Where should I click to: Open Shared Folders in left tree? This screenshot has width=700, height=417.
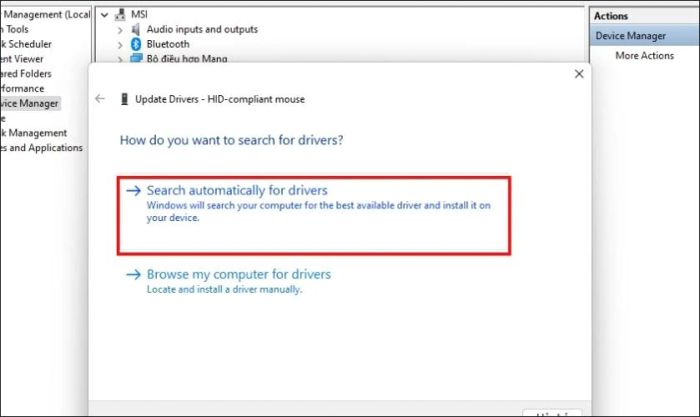[25, 74]
